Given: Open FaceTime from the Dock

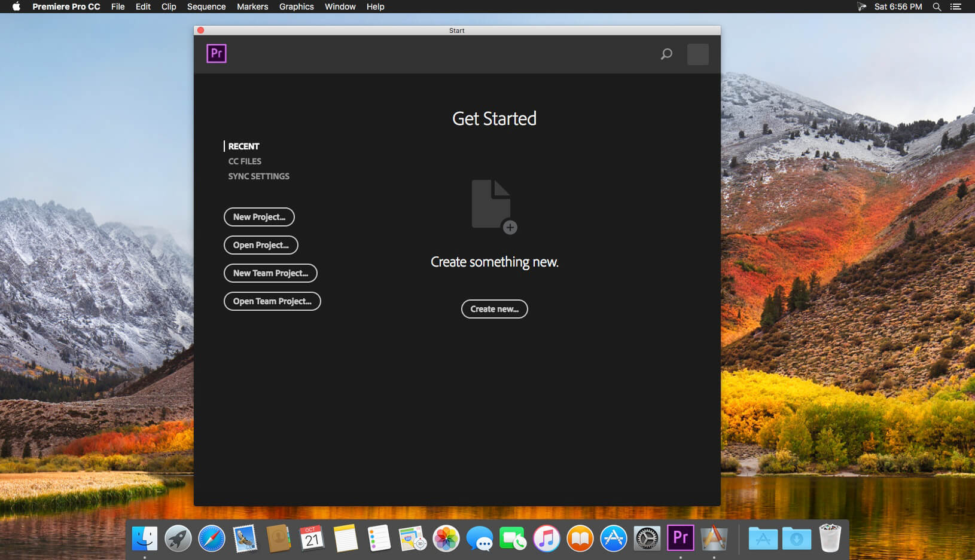Looking at the screenshot, I should tap(513, 538).
